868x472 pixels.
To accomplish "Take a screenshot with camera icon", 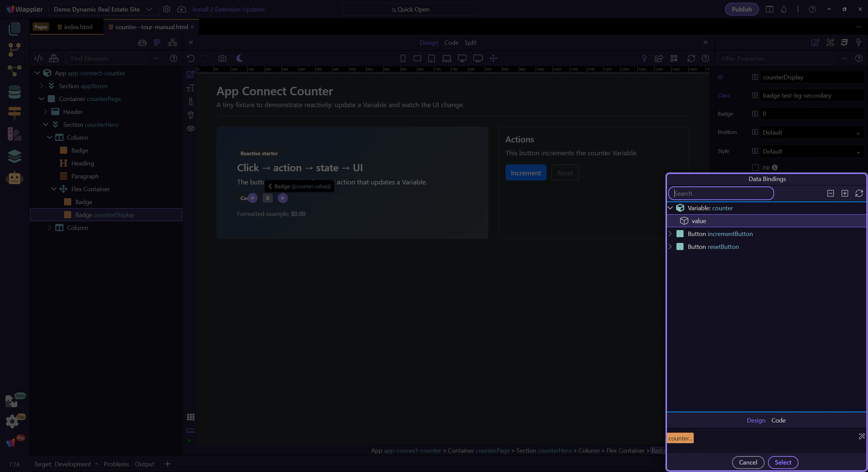I will (x=222, y=58).
